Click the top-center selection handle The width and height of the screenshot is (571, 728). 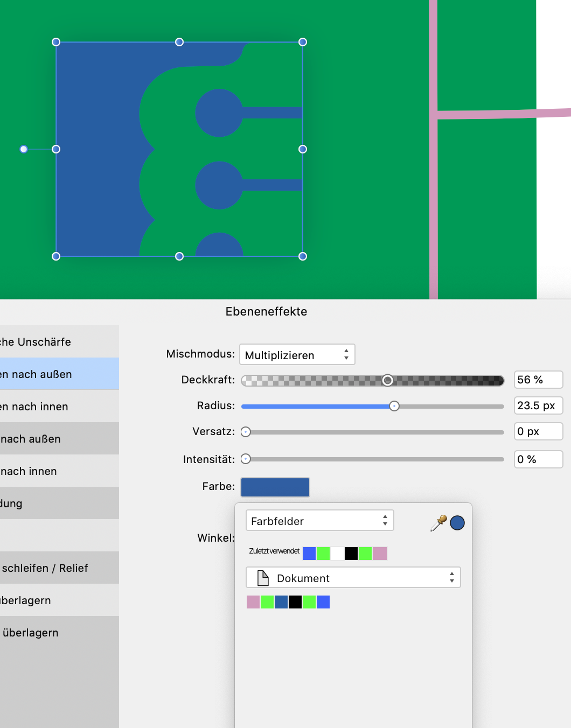coord(179,42)
